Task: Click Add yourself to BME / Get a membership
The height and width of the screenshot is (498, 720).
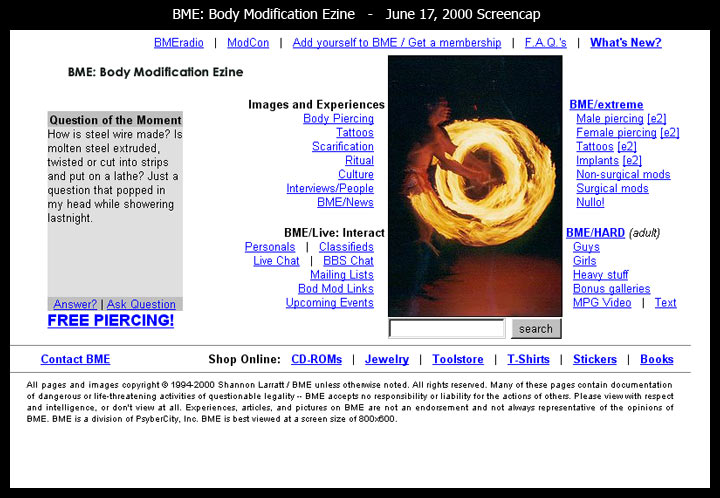Action: tap(397, 43)
